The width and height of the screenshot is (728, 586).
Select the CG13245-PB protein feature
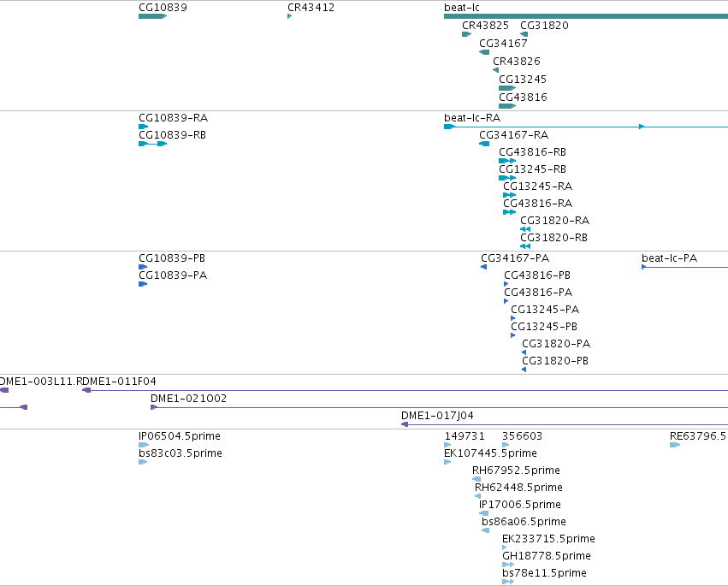512,335
